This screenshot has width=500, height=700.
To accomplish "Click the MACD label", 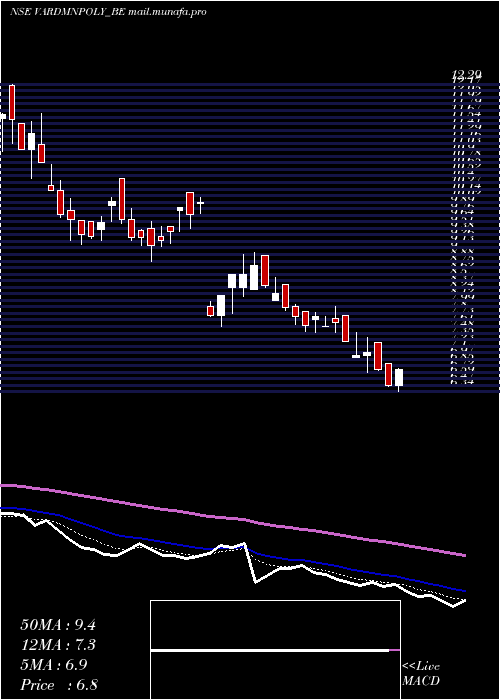I will [421, 681].
